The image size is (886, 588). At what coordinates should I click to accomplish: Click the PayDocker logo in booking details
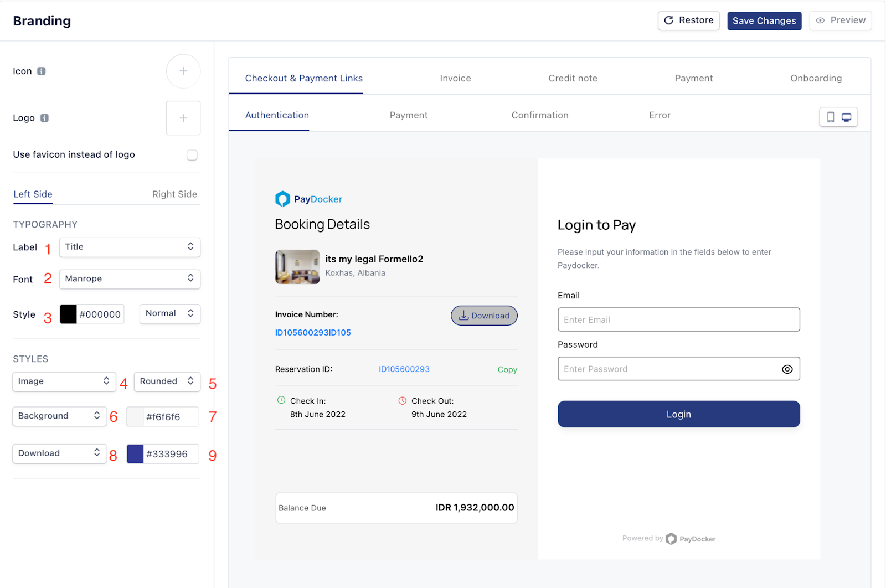[308, 199]
